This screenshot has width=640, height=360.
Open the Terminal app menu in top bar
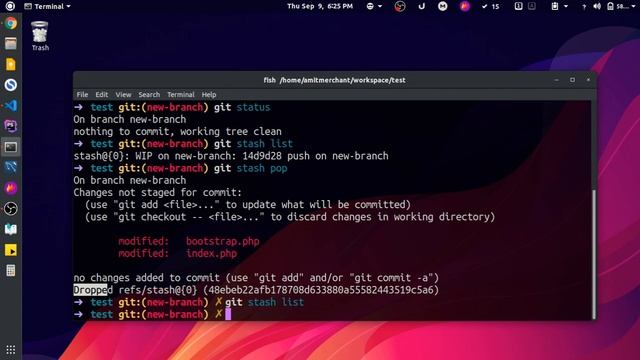pyautogui.click(x=47, y=7)
